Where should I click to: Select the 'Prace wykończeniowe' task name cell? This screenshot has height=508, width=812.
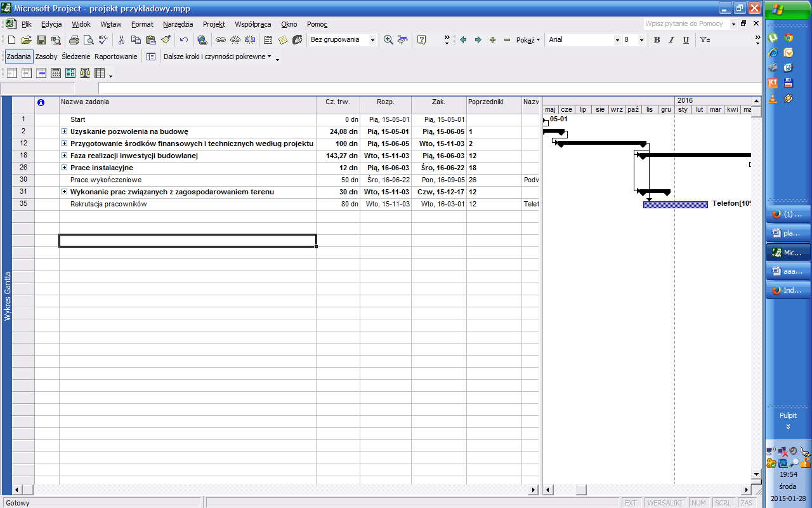point(188,180)
